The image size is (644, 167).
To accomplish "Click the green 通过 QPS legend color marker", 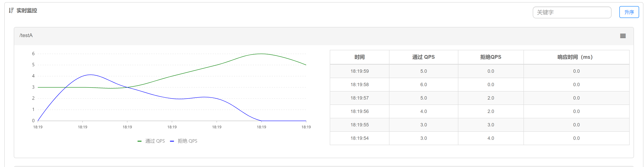I will tap(140, 141).
